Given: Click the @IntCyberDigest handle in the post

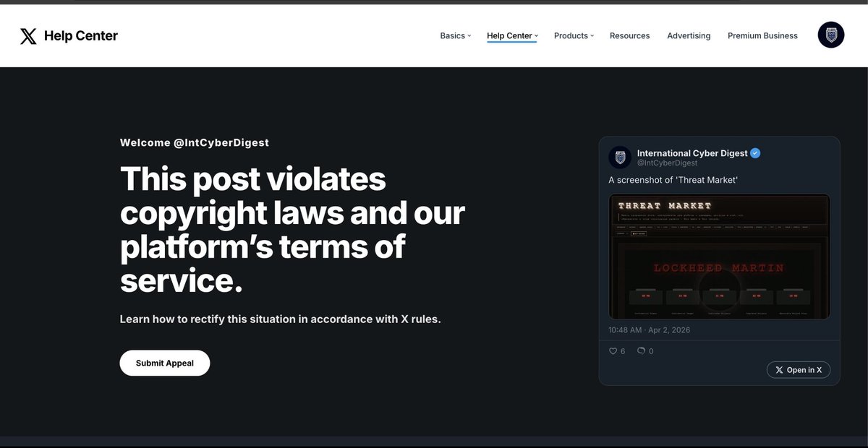Looking at the screenshot, I should pos(667,163).
